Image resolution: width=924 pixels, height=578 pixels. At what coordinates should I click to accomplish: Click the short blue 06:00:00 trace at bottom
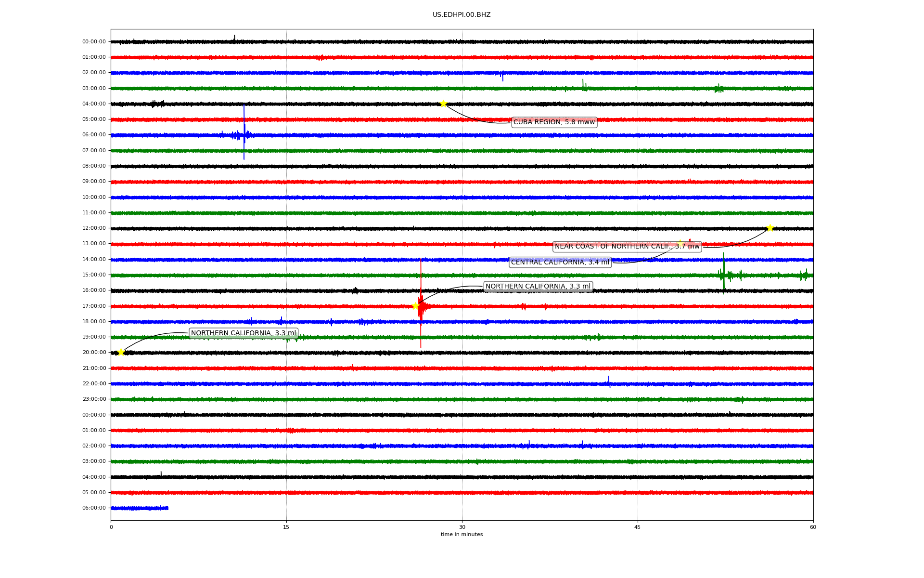point(140,508)
